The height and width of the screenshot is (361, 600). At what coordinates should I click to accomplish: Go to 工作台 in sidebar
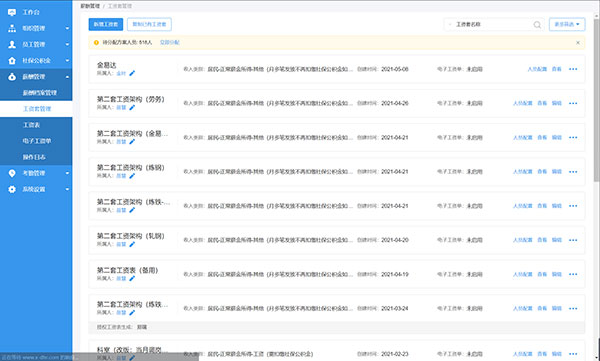[31, 12]
